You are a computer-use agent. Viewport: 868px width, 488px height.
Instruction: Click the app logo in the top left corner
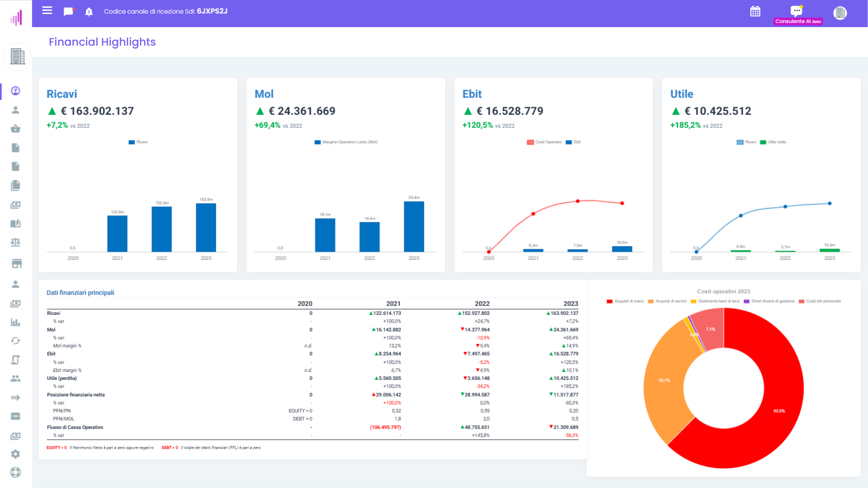tap(16, 14)
